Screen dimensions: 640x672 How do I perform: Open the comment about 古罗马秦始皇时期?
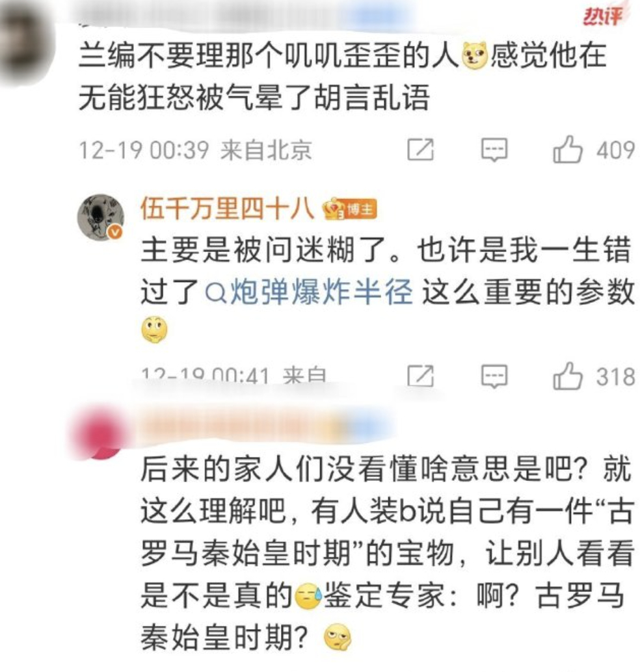(387, 554)
